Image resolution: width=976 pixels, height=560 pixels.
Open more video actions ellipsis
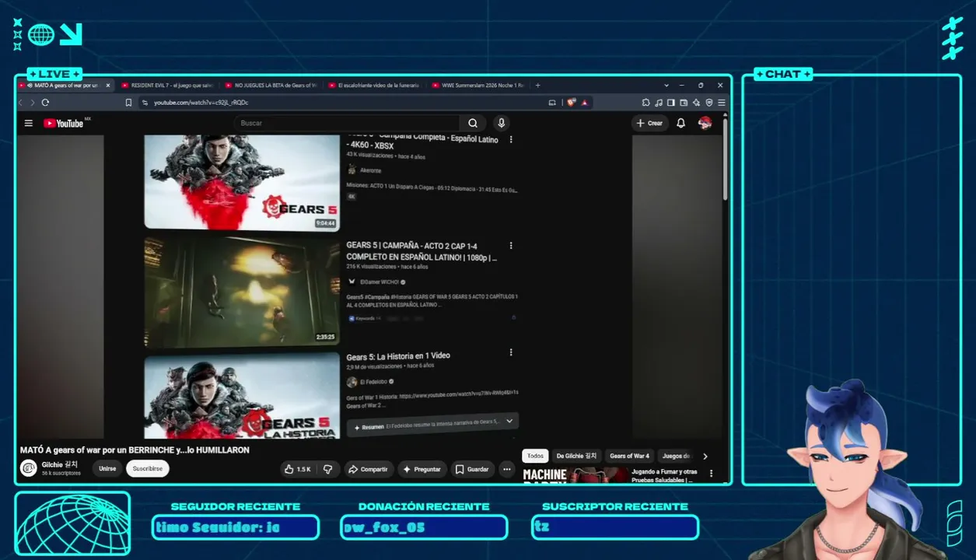coord(507,469)
